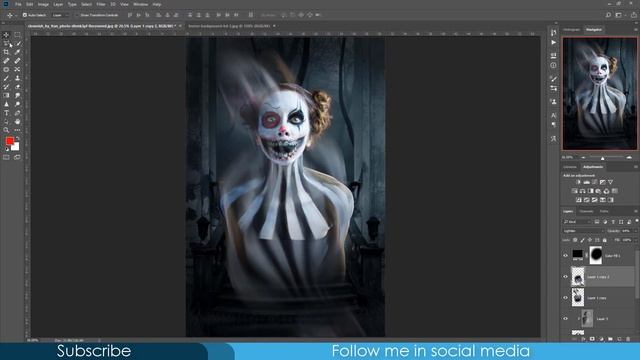Toggle the Auto-Select checkbox
This screenshot has width=640, height=360.
coord(25,15)
